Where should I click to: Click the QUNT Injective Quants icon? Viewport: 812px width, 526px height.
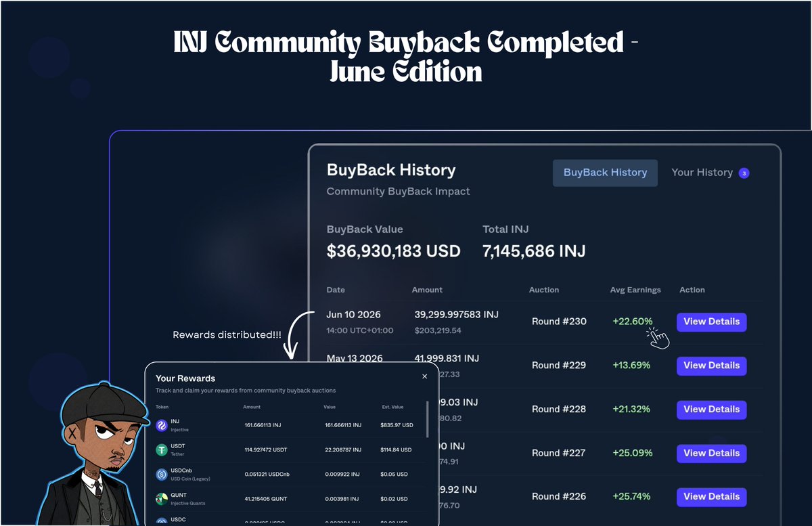162,499
